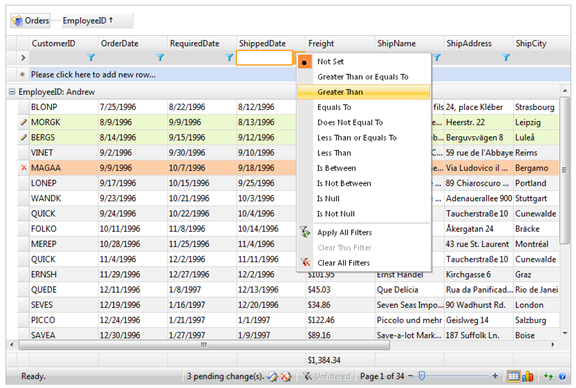The width and height of the screenshot is (576, 388).
Task: Click horizontal scrollbar thumb
Action: click(204, 345)
